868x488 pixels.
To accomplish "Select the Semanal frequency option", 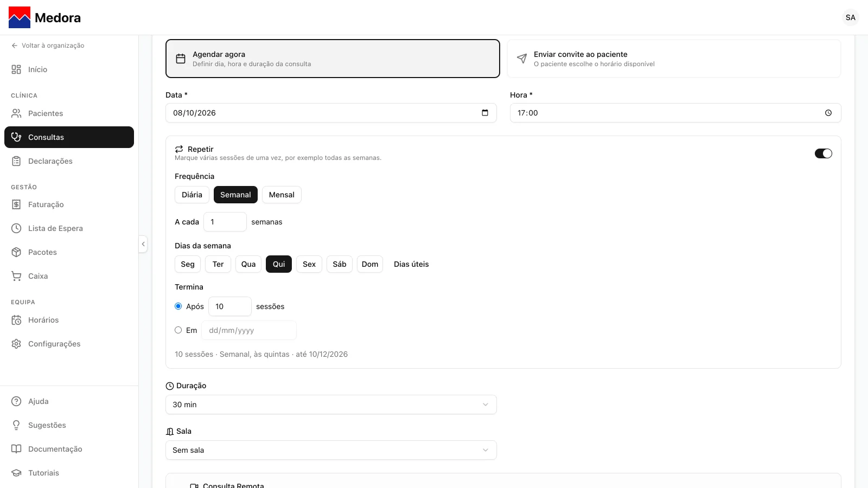I will click(x=235, y=195).
